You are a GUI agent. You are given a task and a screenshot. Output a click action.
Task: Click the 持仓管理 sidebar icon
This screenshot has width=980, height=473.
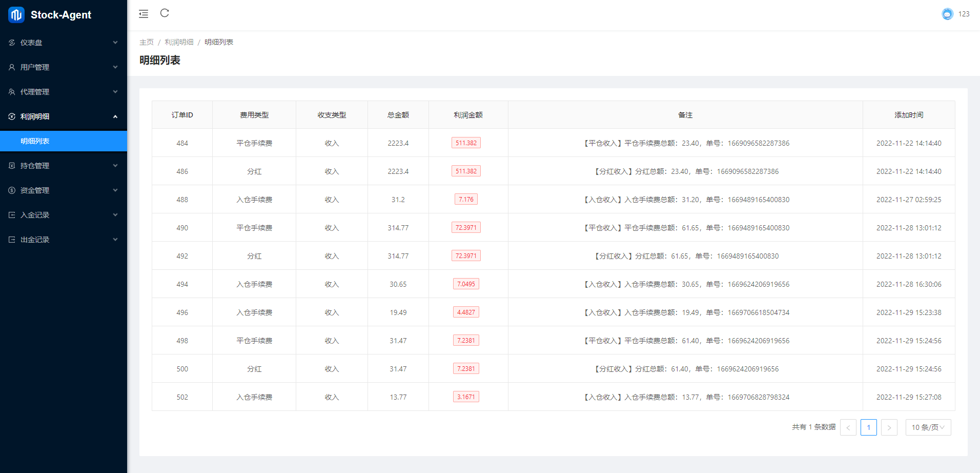tap(12, 166)
